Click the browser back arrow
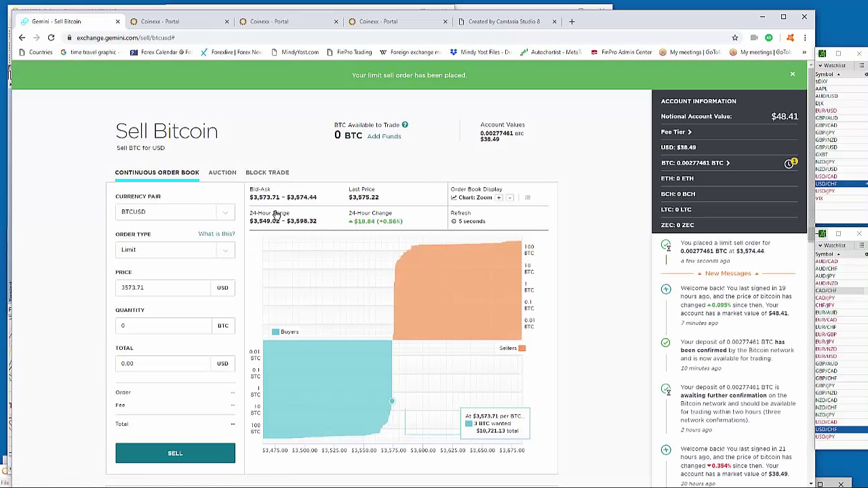868x488 pixels. click(x=22, y=38)
